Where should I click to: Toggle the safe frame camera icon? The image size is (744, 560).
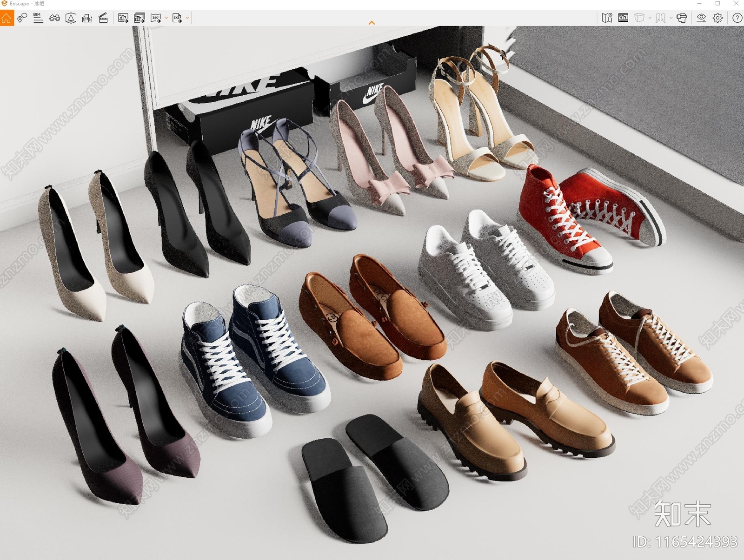71,18
